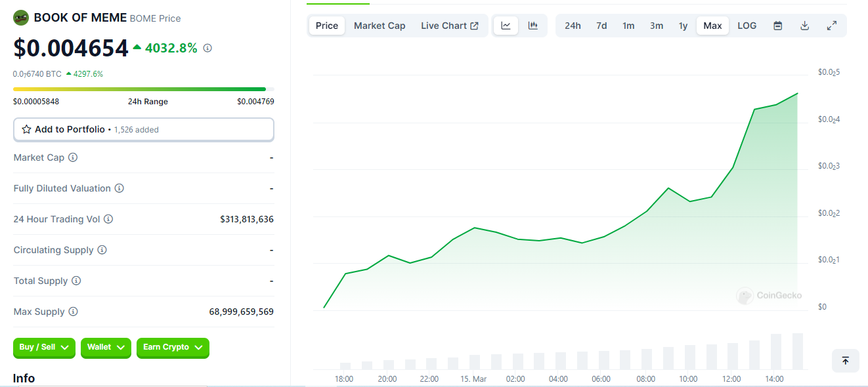Open the Wallet dropdown
This screenshot has height=387, width=868.
(x=106, y=348)
